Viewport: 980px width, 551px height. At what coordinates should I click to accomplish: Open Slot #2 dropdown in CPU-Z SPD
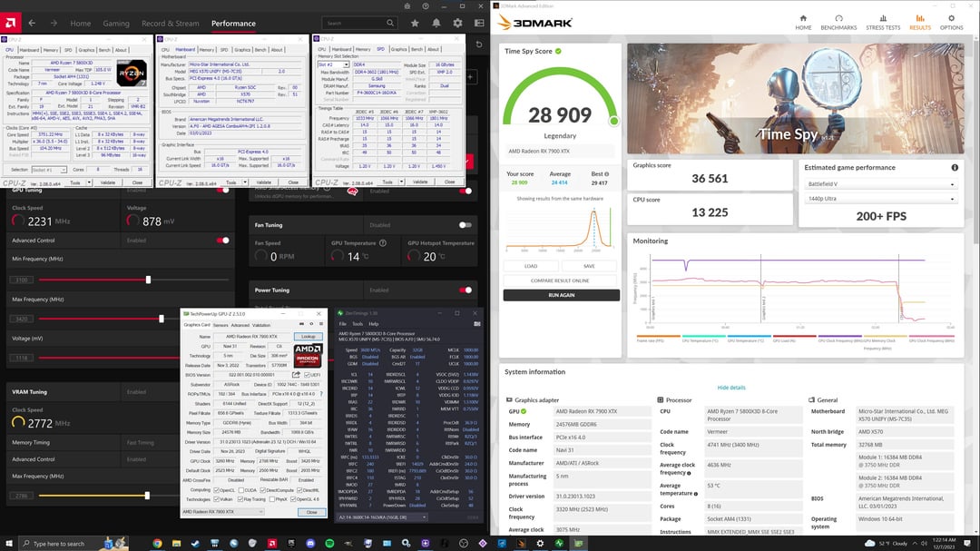(x=333, y=64)
